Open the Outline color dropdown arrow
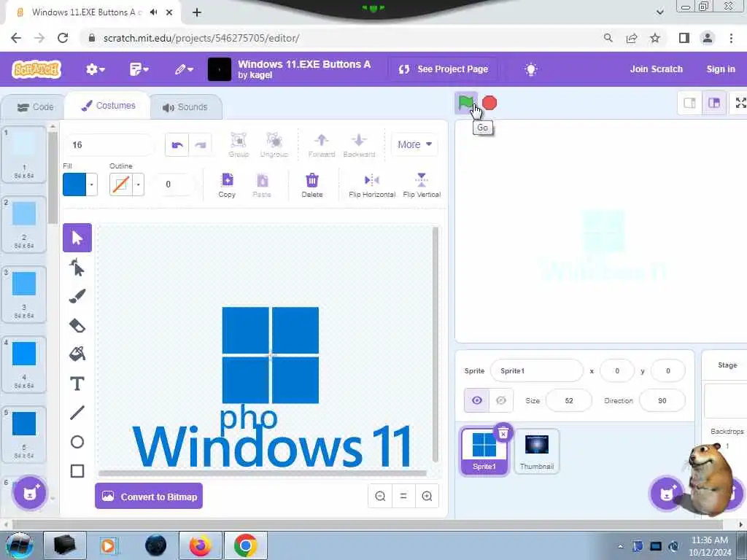The image size is (747, 560). point(138,184)
